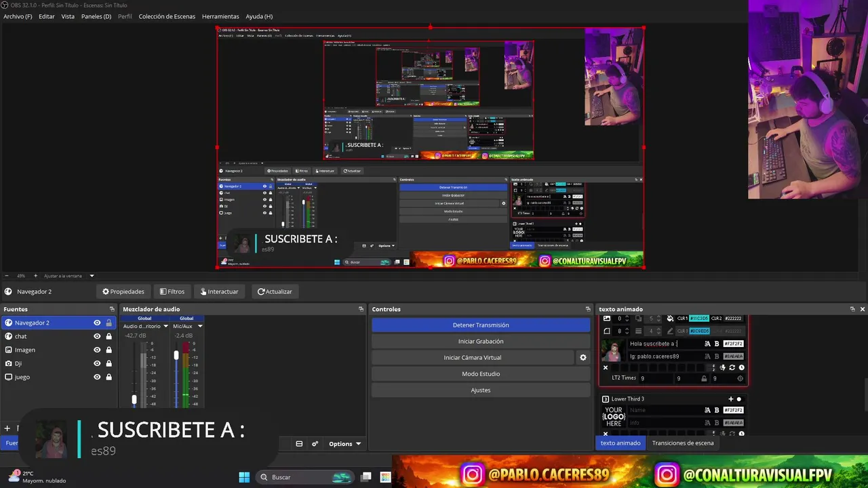
Task: Toggle audio mixer layout icon
Action: click(x=299, y=444)
